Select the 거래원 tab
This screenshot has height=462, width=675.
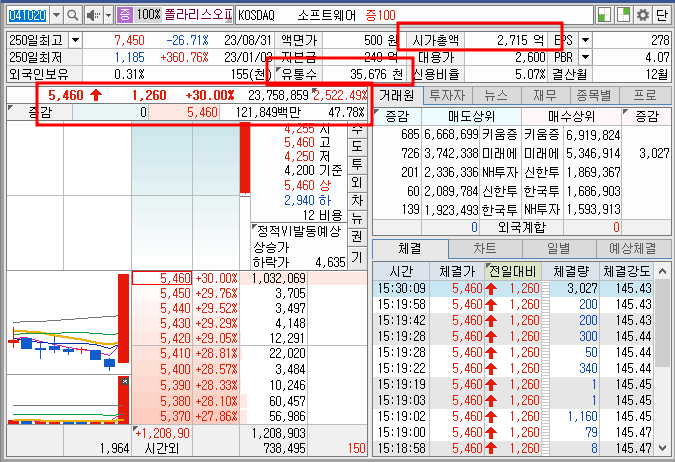397,95
